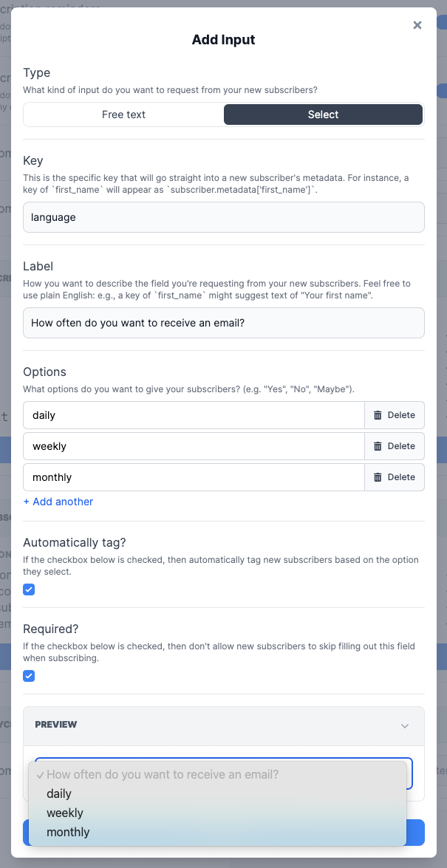Select "monthly" from the dropdown list
The image size is (447, 868).
pyautogui.click(x=67, y=832)
